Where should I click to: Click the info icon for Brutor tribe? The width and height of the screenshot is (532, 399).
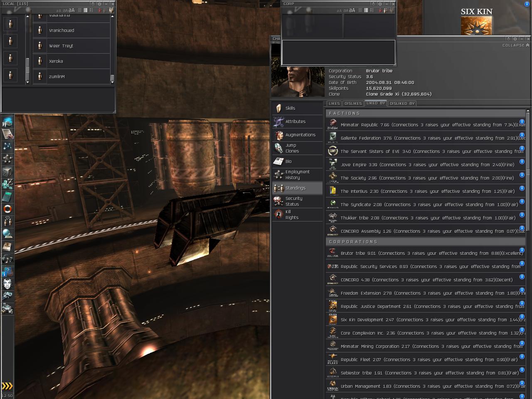click(522, 250)
